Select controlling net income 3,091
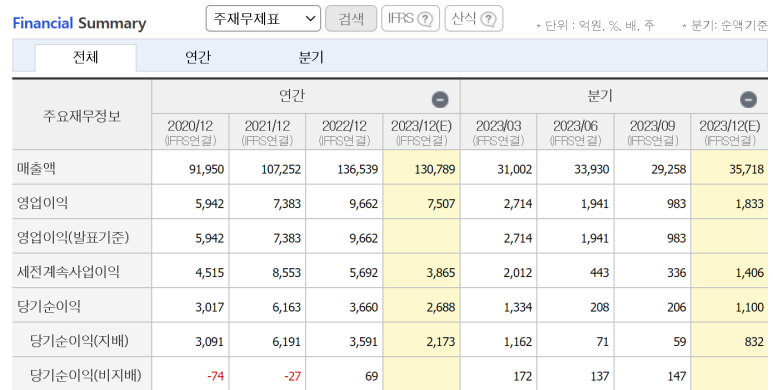 click(210, 342)
